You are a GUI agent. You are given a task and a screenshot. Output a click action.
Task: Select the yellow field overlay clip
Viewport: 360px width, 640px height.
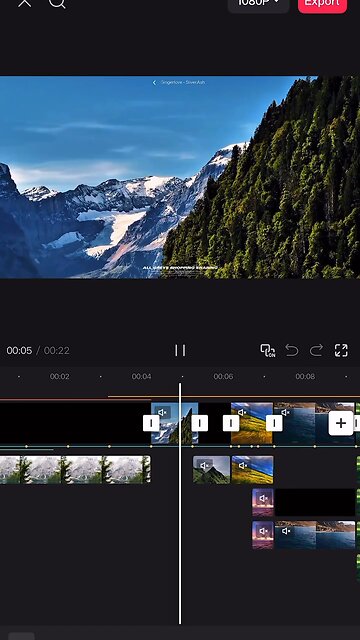coord(252,470)
